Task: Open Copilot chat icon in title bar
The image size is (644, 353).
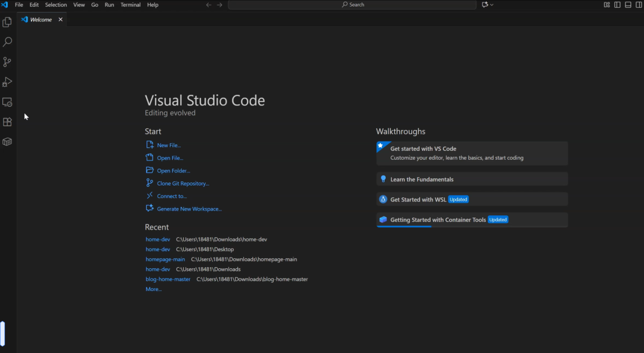Action: pos(485,5)
